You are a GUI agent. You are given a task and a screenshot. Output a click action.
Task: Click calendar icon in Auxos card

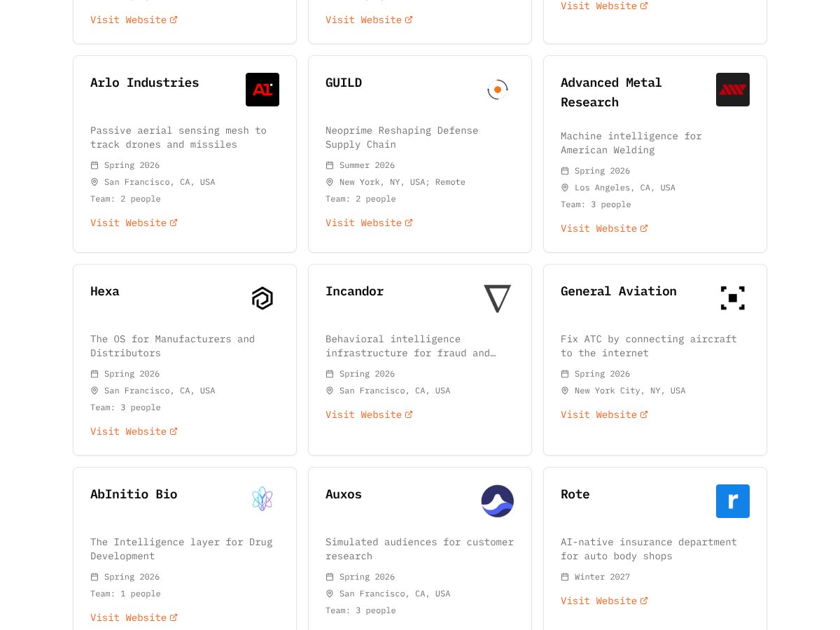[x=330, y=577]
